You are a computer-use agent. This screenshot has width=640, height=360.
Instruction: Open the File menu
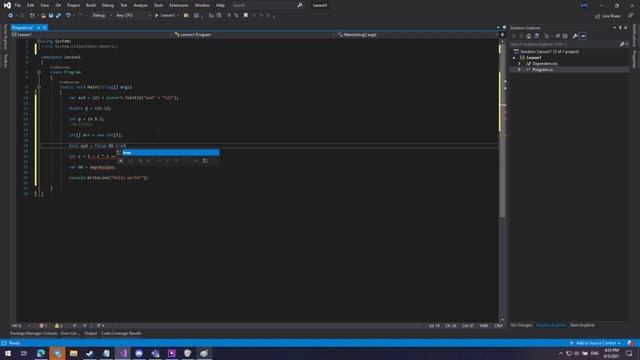click(x=18, y=5)
